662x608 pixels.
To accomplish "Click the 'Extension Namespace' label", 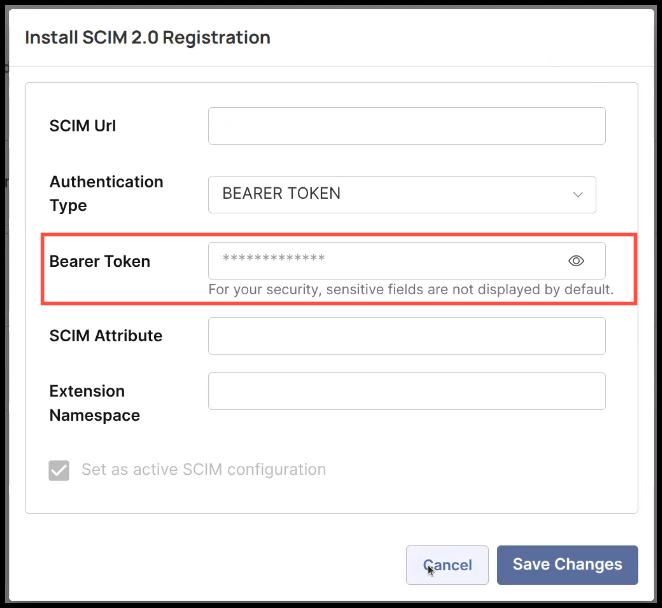I will click(x=94, y=402).
